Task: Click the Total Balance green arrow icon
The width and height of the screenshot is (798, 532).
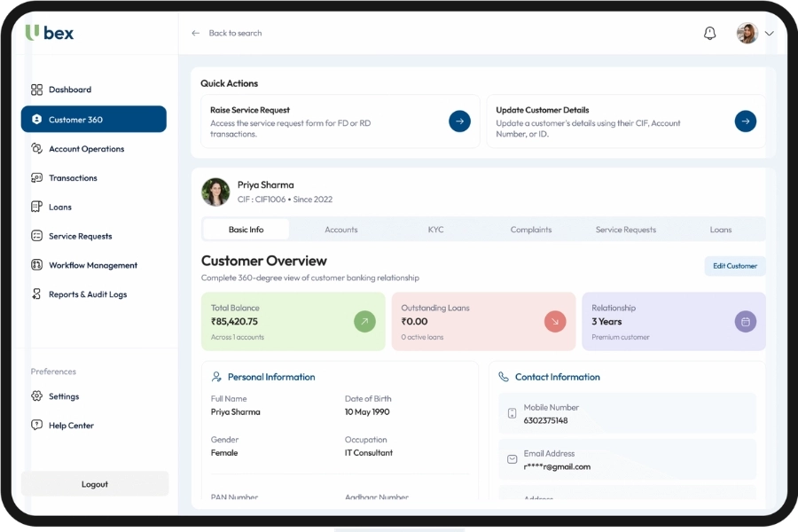Action: click(364, 321)
